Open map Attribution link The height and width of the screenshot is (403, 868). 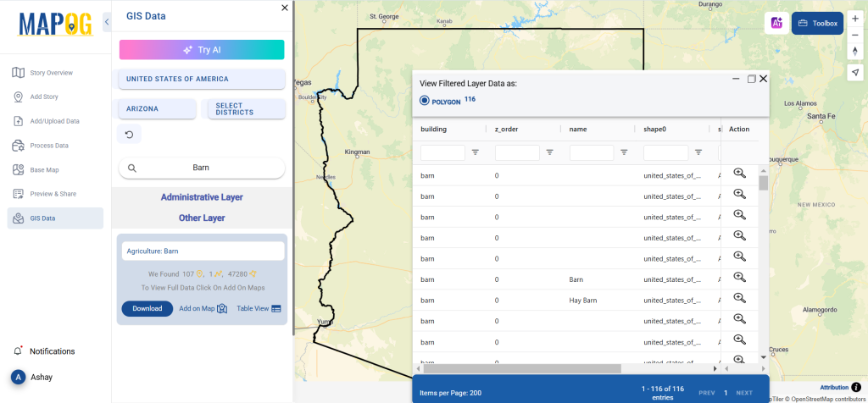click(834, 388)
